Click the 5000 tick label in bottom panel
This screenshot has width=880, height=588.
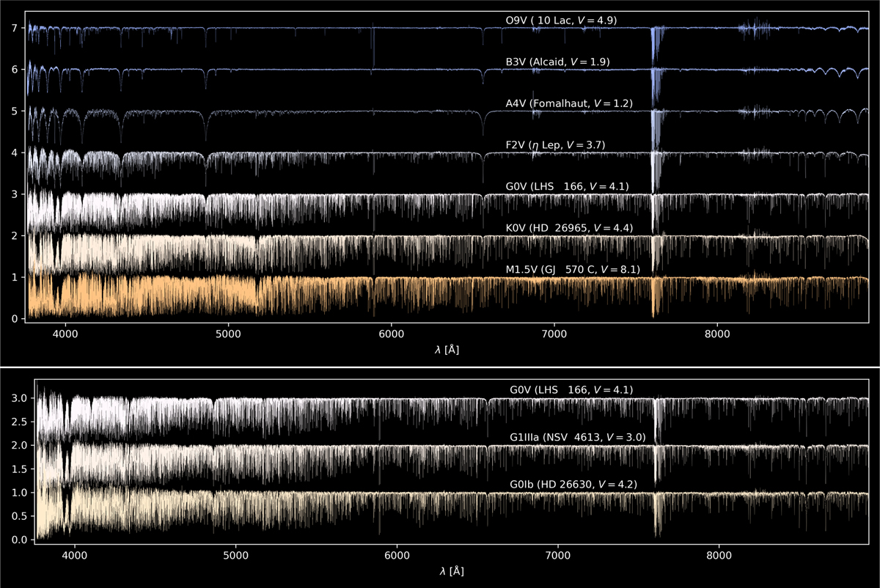point(236,555)
